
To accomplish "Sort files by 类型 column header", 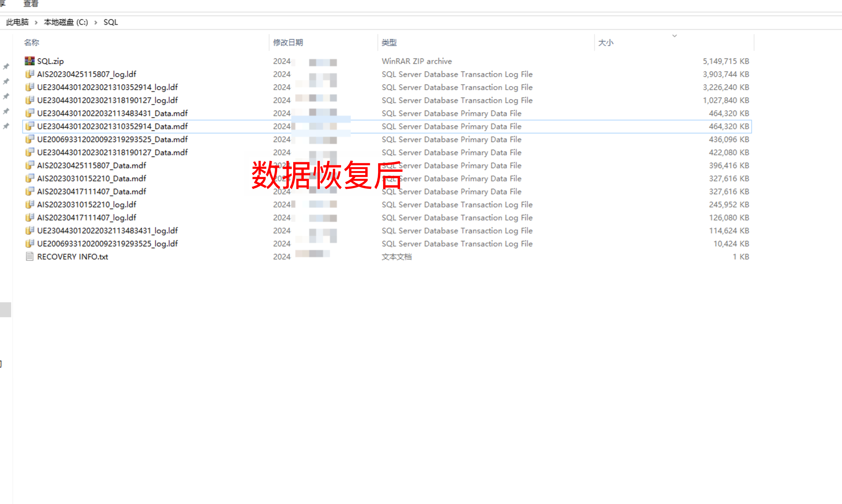I will click(389, 43).
